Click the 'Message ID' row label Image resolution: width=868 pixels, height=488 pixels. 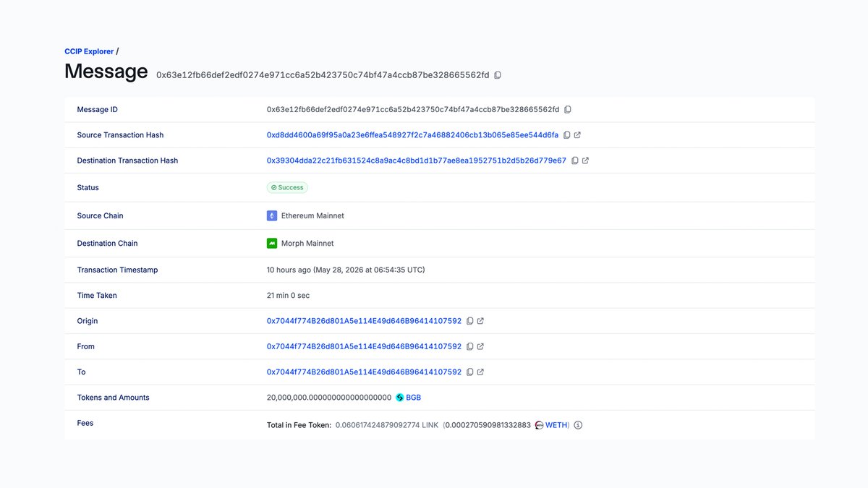97,110
